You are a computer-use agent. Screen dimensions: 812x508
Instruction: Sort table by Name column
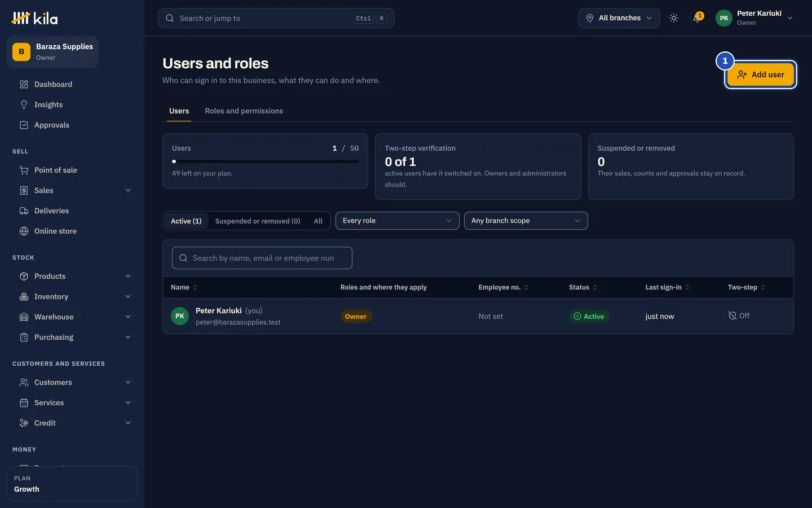(x=184, y=287)
